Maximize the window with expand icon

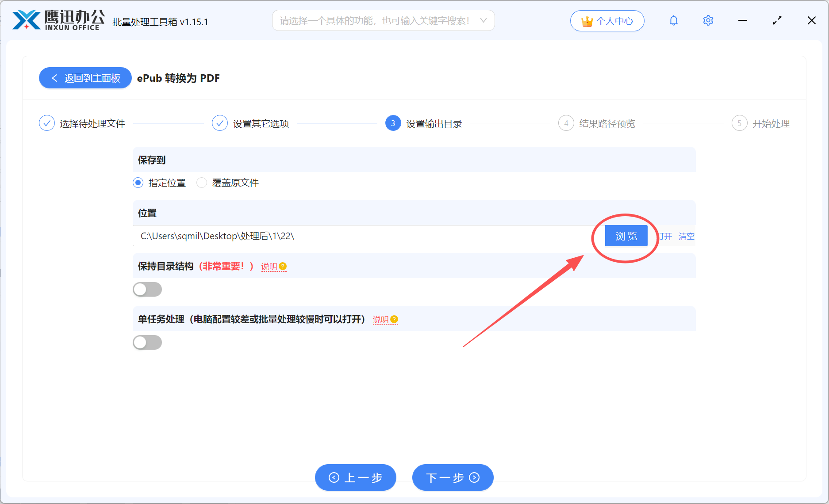click(777, 21)
